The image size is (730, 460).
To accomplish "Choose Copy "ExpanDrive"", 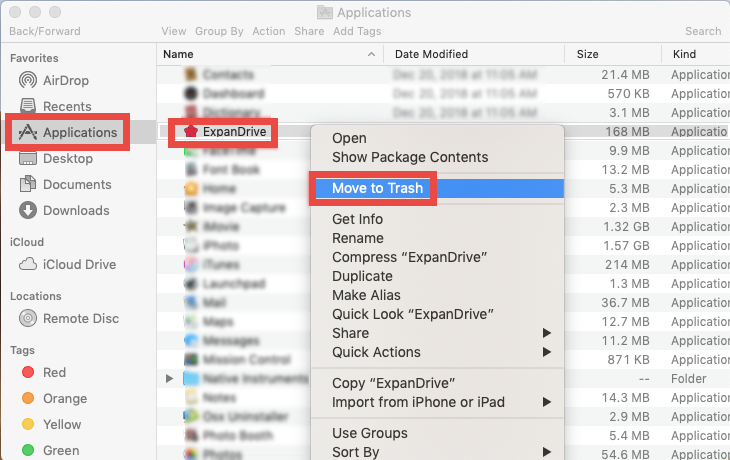I will pyautogui.click(x=393, y=384).
